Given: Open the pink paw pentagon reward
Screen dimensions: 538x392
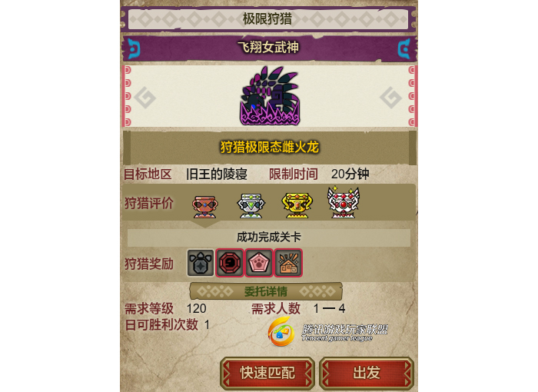Looking at the screenshot, I should point(259,263).
